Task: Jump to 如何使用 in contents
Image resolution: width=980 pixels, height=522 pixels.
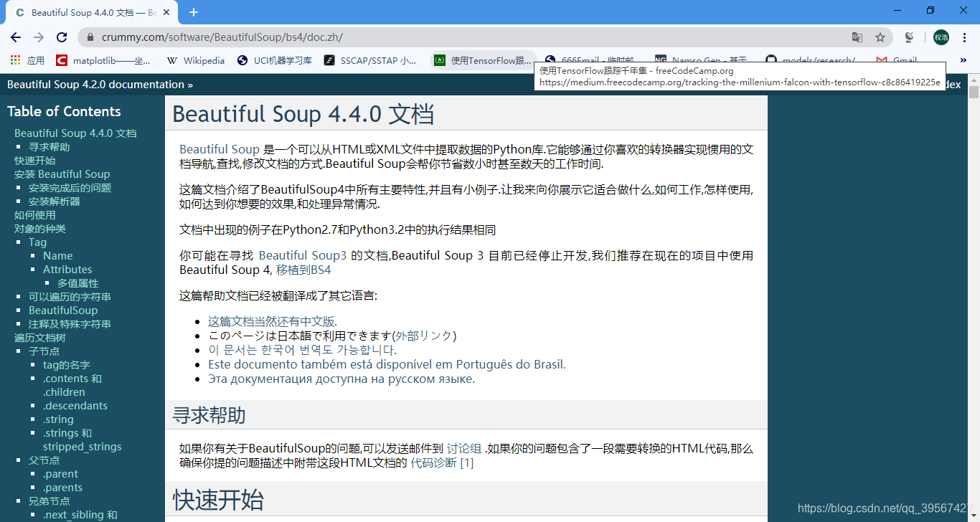Action: pos(35,215)
